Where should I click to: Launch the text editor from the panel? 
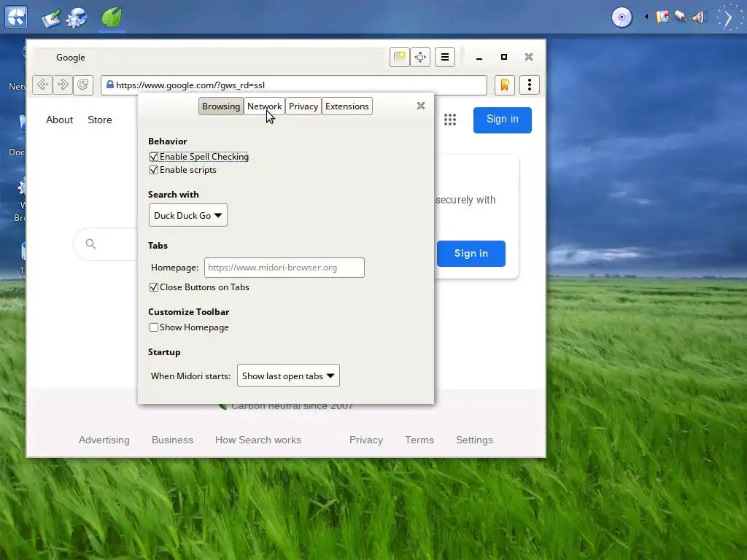pyautogui.click(x=51, y=18)
